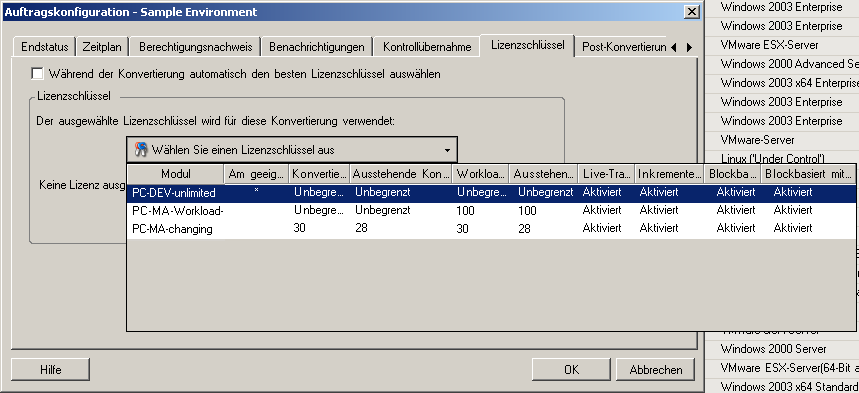Expand the license key dropdown arrow
This screenshot has height=393, width=859.
(x=447, y=150)
